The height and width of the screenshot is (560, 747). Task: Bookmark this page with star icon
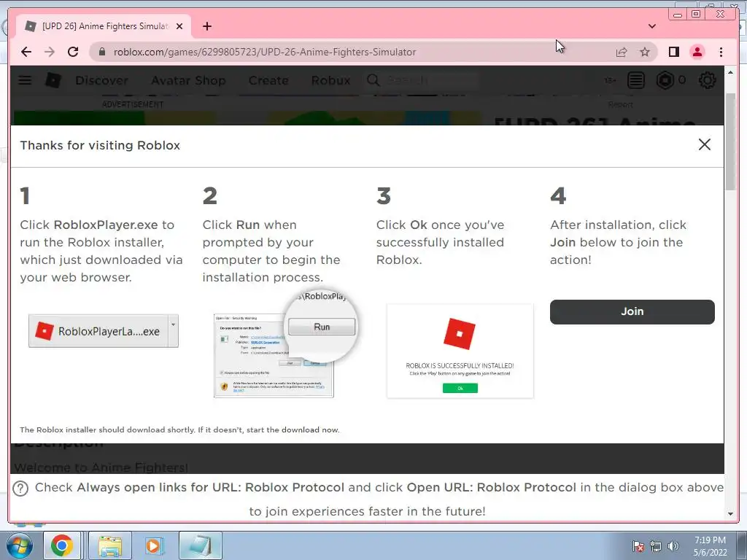[x=645, y=52]
